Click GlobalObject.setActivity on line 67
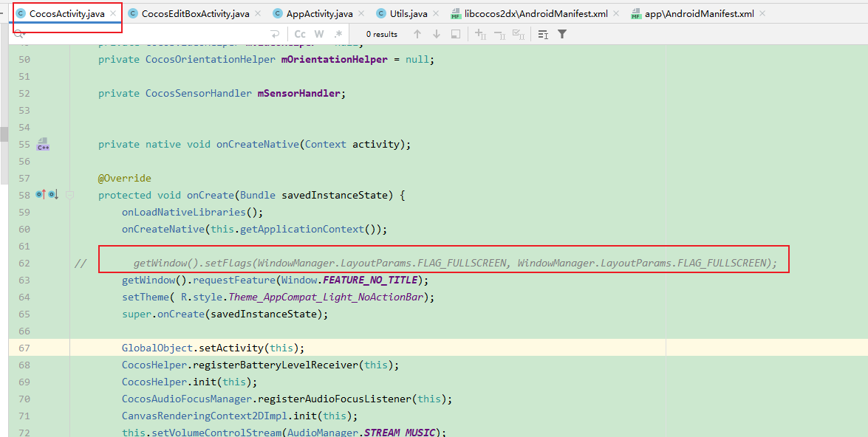Screen dimensions: 868x437 tap(192, 348)
